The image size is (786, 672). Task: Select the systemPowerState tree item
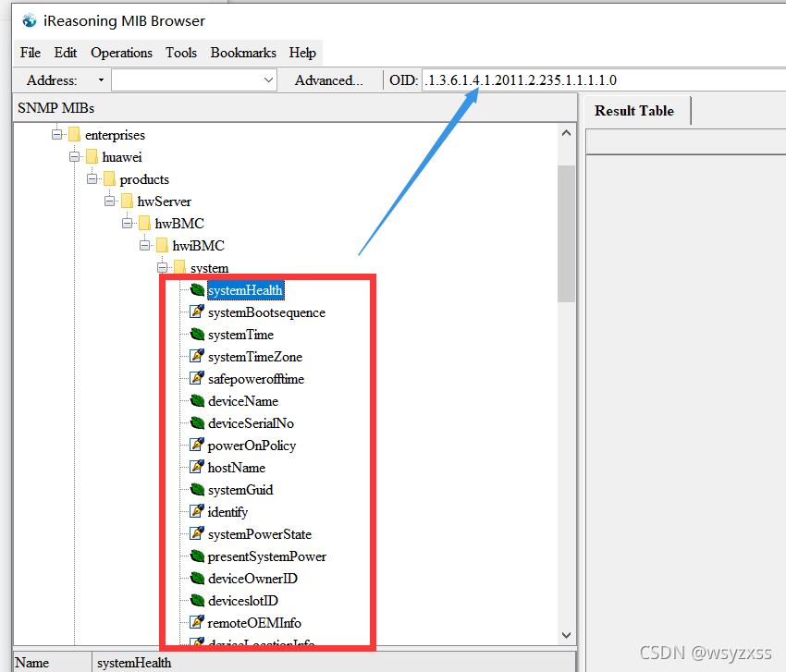tap(260, 534)
